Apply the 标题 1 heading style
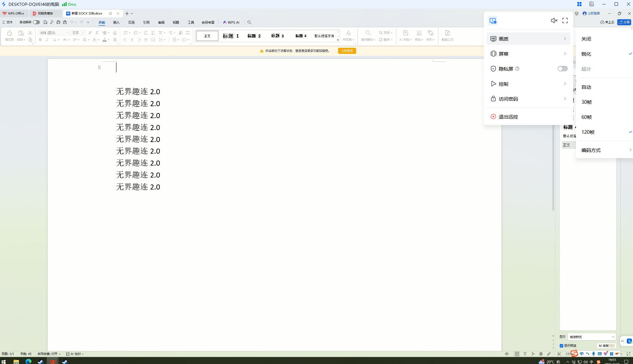This screenshot has height=364, width=633. pyautogui.click(x=231, y=36)
